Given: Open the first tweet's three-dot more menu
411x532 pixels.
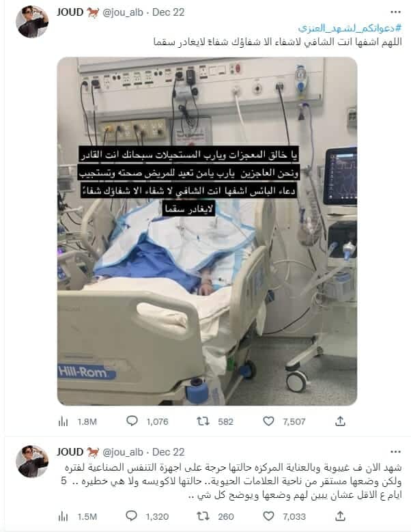Looking at the screenshot, I should tap(395, 12).
